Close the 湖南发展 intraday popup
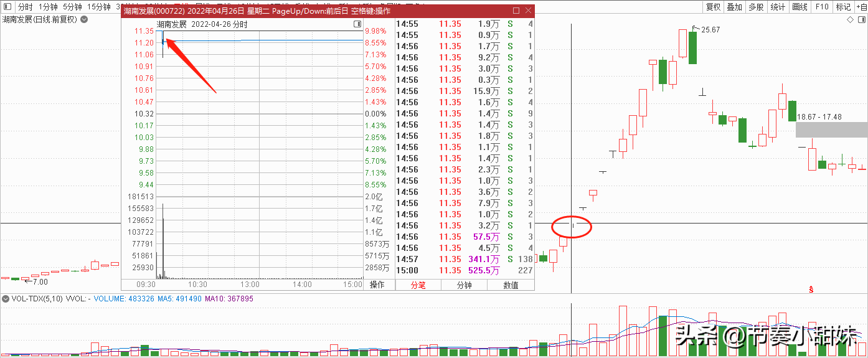868x358 pixels. pyautogui.click(x=529, y=11)
